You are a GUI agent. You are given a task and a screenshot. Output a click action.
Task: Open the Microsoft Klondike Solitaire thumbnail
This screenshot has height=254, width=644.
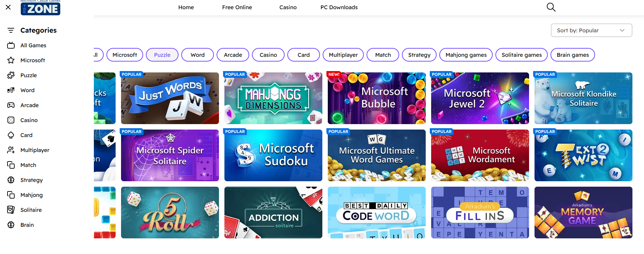coord(583,98)
